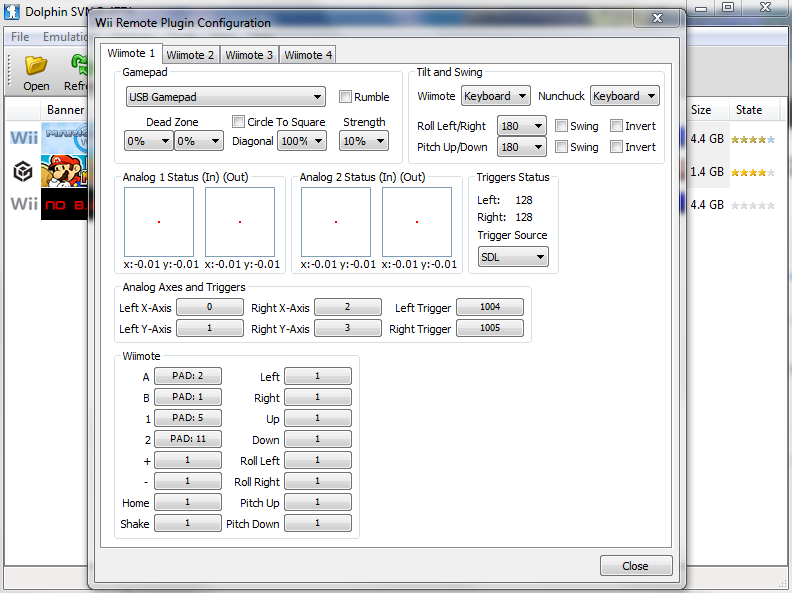This screenshot has width=792, height=593.
Task: Click the Refresh icon in Dolphin toolbar
Action: 80,65
